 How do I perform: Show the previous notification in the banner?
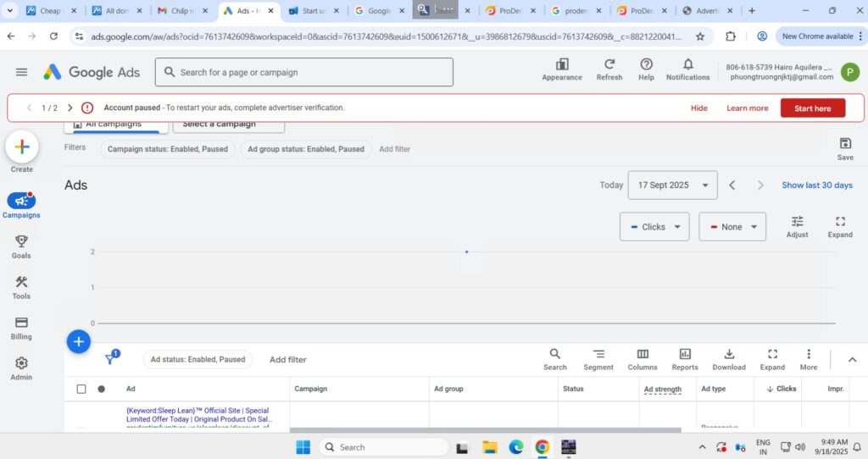pyautogui.click(x=29, y=108)
